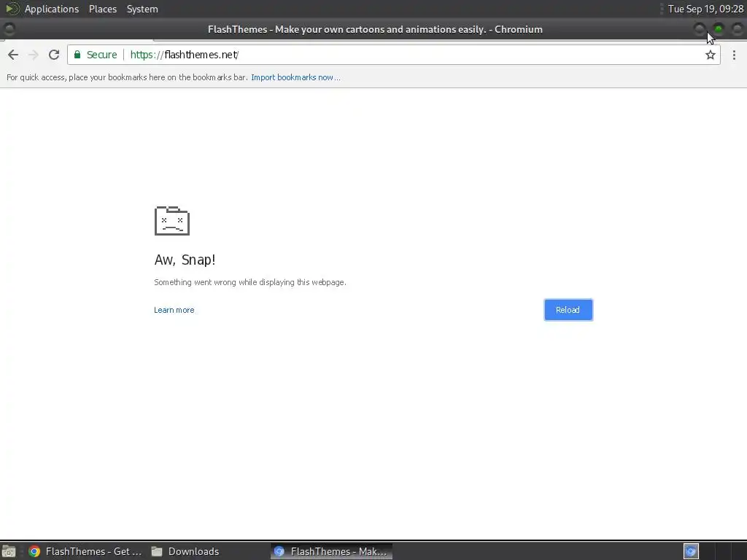Click the 'Something went wrong' message text

[x=250, y=282]
